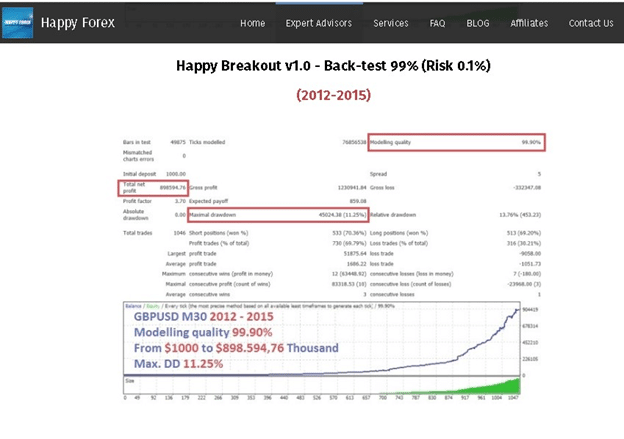The width and height of the screenshot is (624, 439).
Task: Go to the Home menu item
Action: click(x=253, y=23)
